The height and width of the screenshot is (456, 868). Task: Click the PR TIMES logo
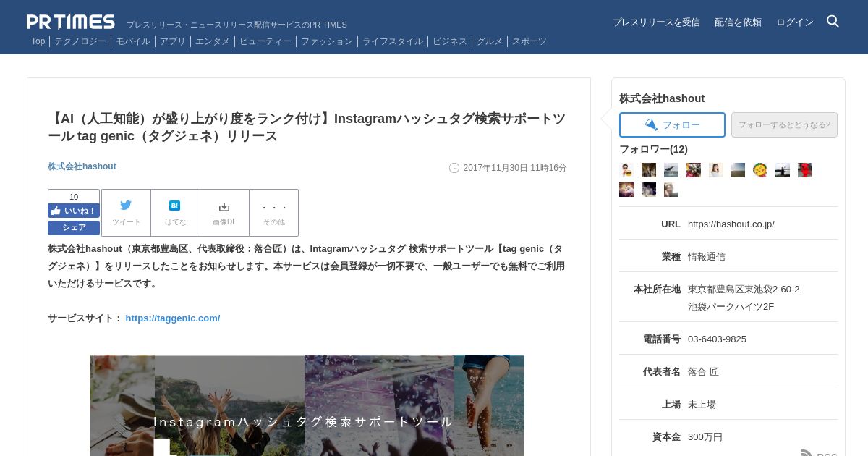70,22
